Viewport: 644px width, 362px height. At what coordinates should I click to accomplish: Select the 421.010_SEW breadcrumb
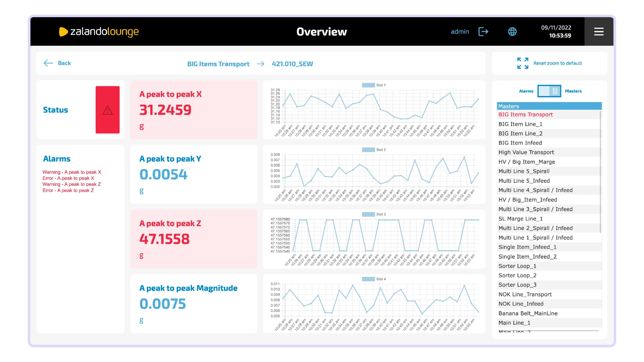click(292, 64)
